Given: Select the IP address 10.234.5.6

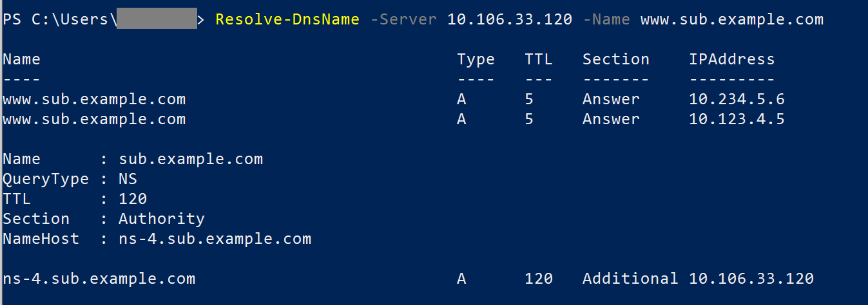Looking at the screenshot, I should click(x=737, y=100).
